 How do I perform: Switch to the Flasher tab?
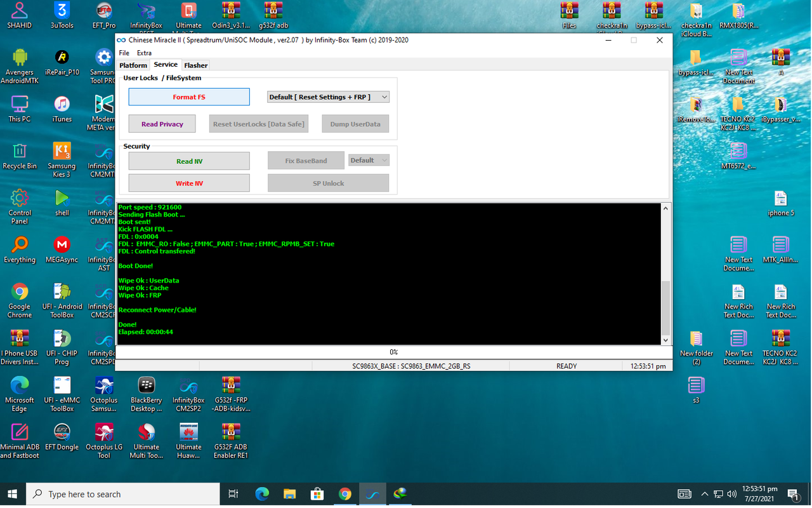[x=196, y=65]
